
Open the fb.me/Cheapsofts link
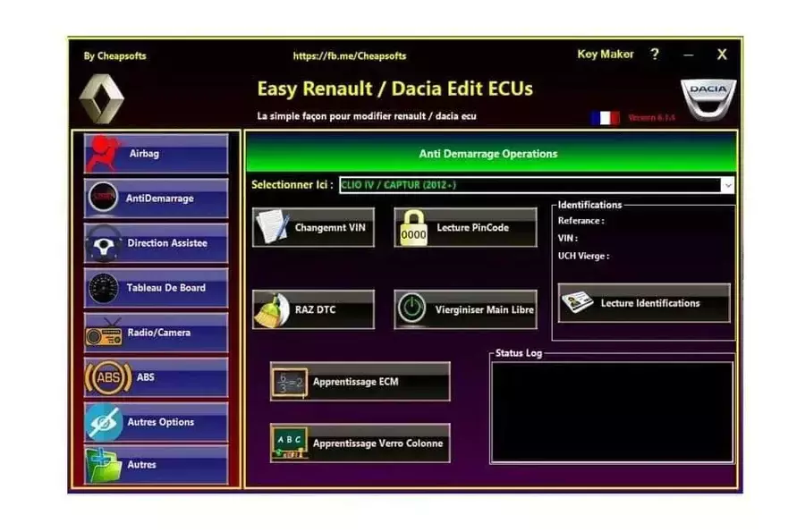click(350, 56)
